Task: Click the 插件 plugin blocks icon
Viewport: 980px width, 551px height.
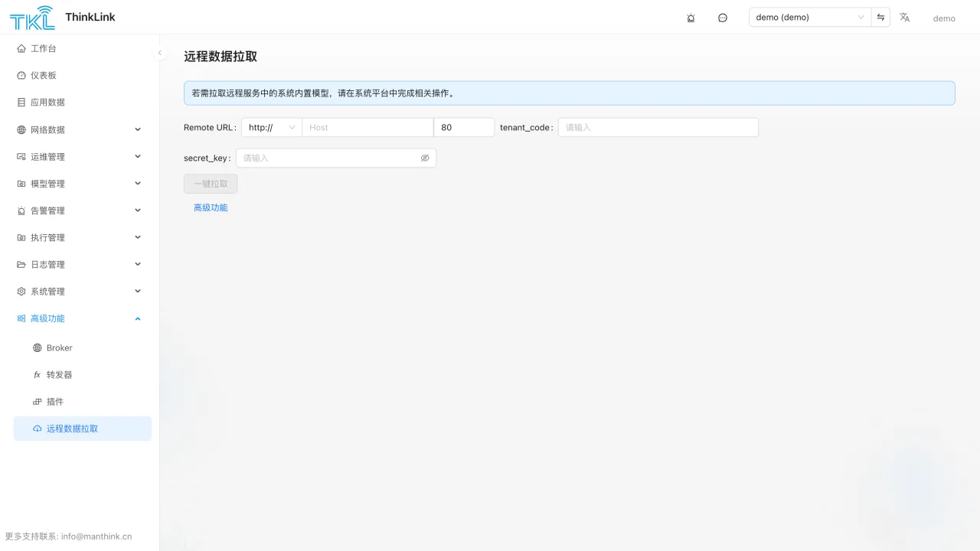Action: coord(37,402)
